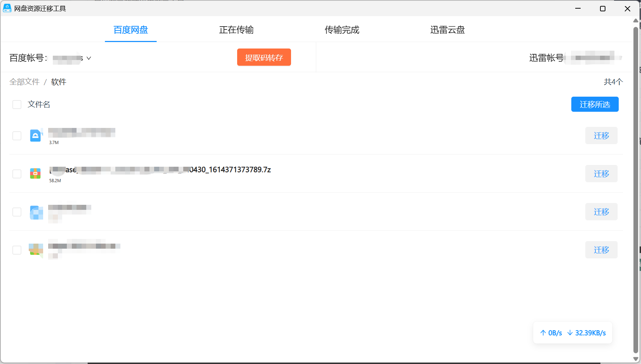
Task: Click the 文件名 column header
Action: [39, 105]
